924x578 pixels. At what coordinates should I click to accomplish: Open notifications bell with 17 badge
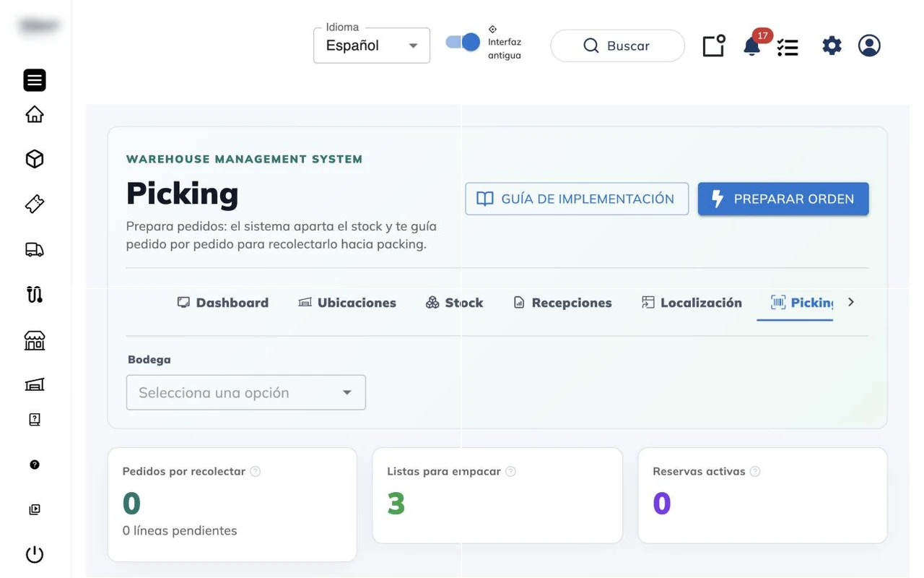click(x=752, y=46)
